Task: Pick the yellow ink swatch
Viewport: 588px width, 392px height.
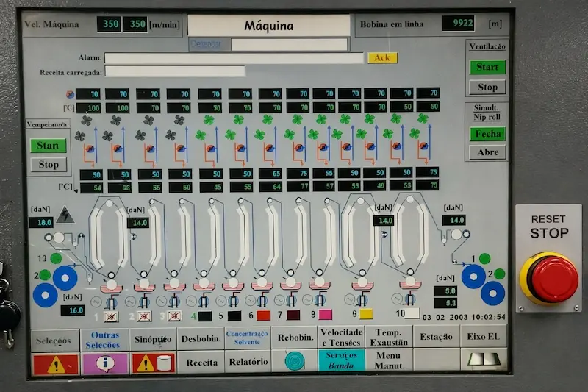Action: tap(366, 313)
